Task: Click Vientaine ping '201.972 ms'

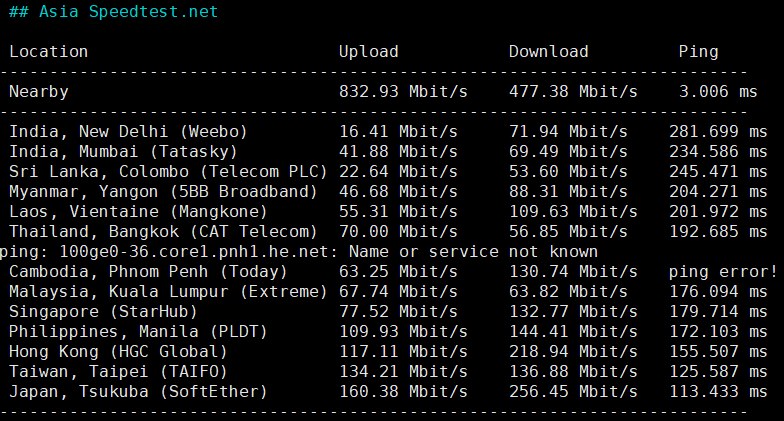Action: point(718,212)
